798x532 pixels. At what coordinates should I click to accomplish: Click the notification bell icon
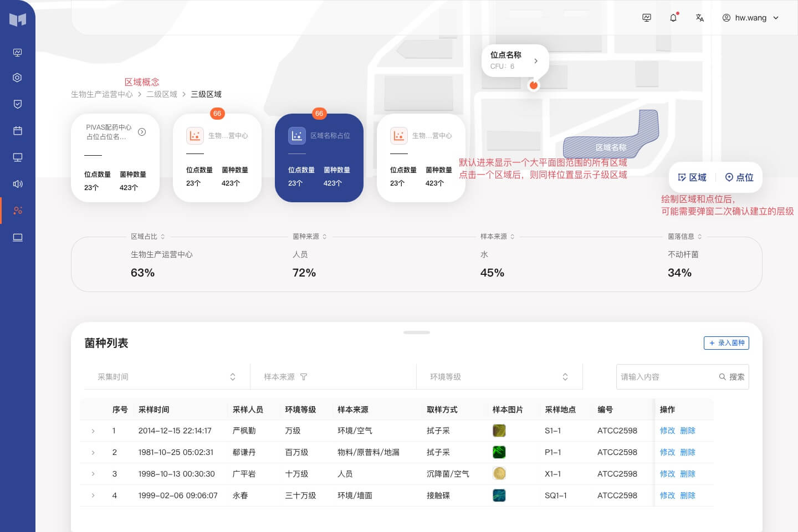[x=673, y=18]
